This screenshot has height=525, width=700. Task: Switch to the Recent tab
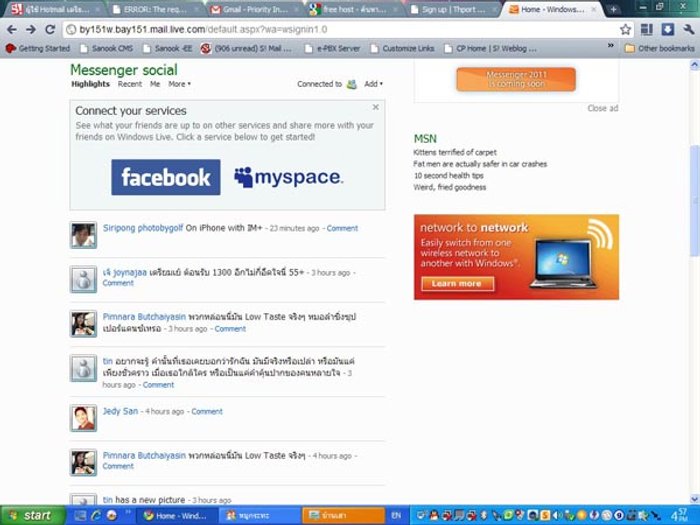click(130, 84)
